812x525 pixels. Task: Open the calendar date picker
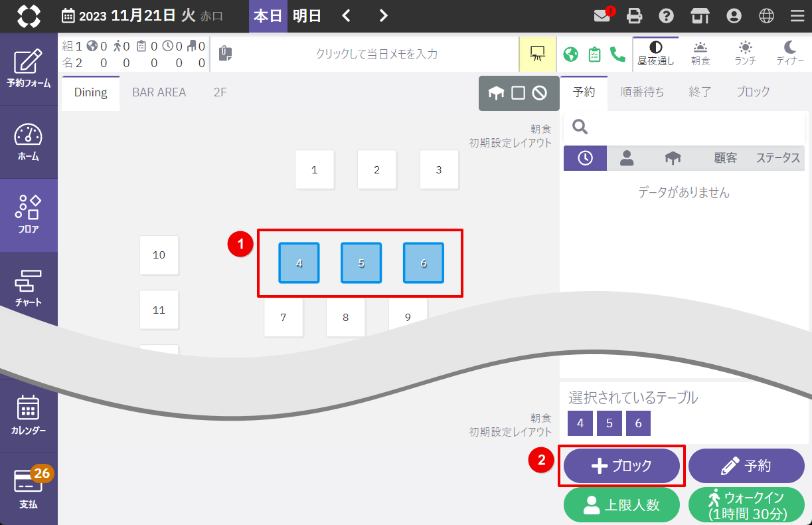pos(68,16)
